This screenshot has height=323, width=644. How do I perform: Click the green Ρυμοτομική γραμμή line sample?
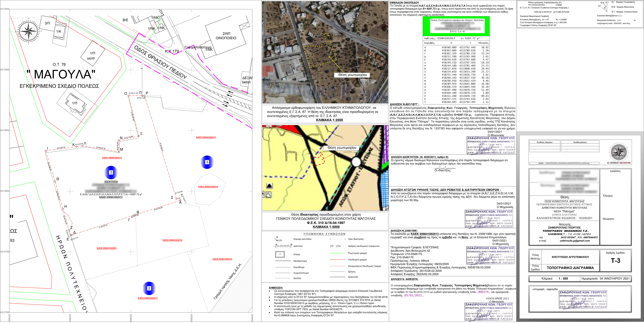[337, 253]
